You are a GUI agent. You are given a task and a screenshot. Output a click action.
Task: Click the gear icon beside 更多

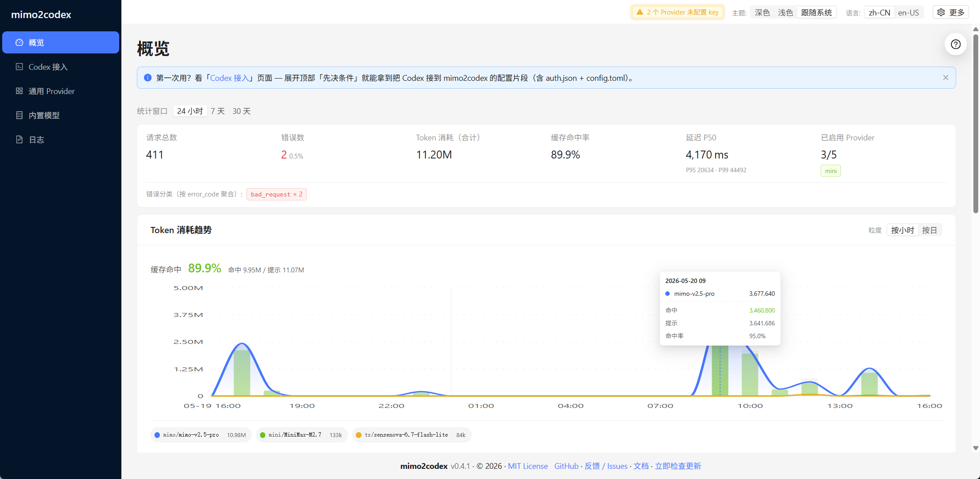point(941,12)
